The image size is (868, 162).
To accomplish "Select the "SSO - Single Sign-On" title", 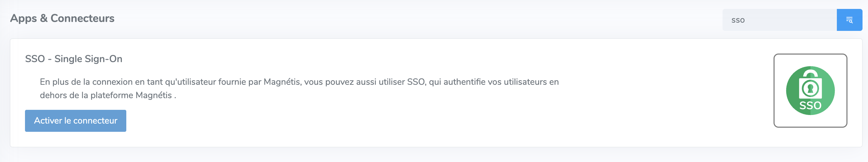I will [74, 59].
